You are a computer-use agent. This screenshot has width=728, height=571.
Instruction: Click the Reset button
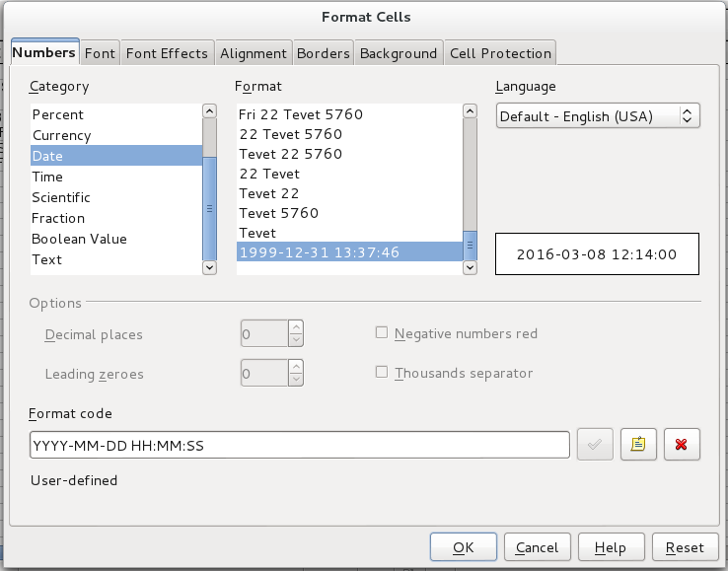685,547
